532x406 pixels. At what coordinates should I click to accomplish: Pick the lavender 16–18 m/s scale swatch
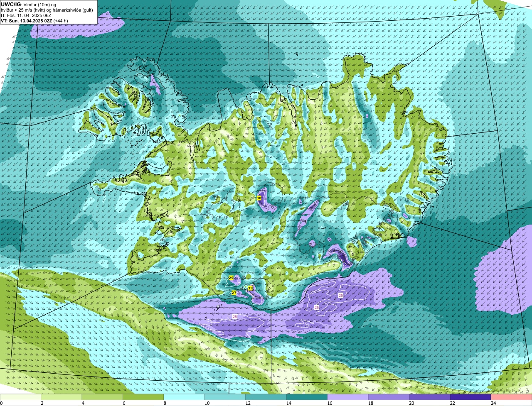click(348, 397)
